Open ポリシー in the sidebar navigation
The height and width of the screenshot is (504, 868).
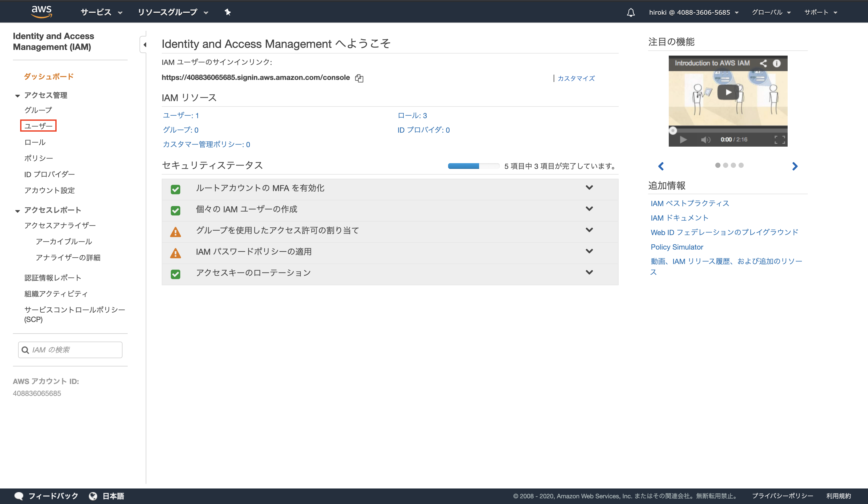pos(39,158)
